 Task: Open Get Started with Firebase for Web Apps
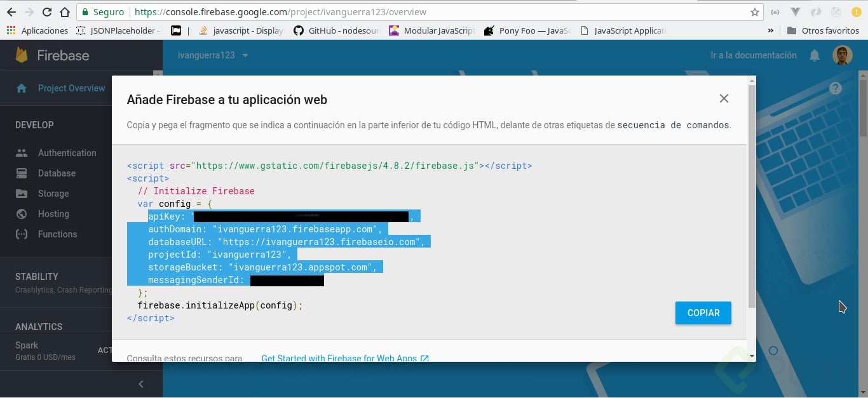(x=345, y=357)
